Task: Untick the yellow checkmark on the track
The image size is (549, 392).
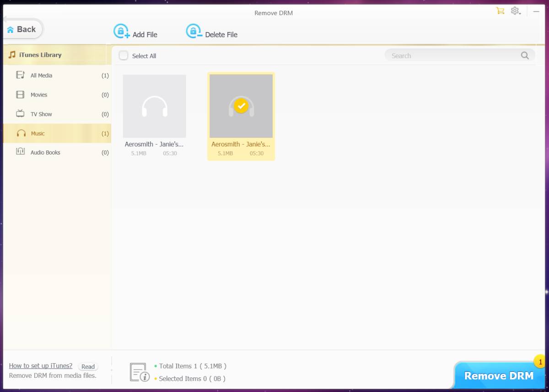Action: (x=241, y=106)
